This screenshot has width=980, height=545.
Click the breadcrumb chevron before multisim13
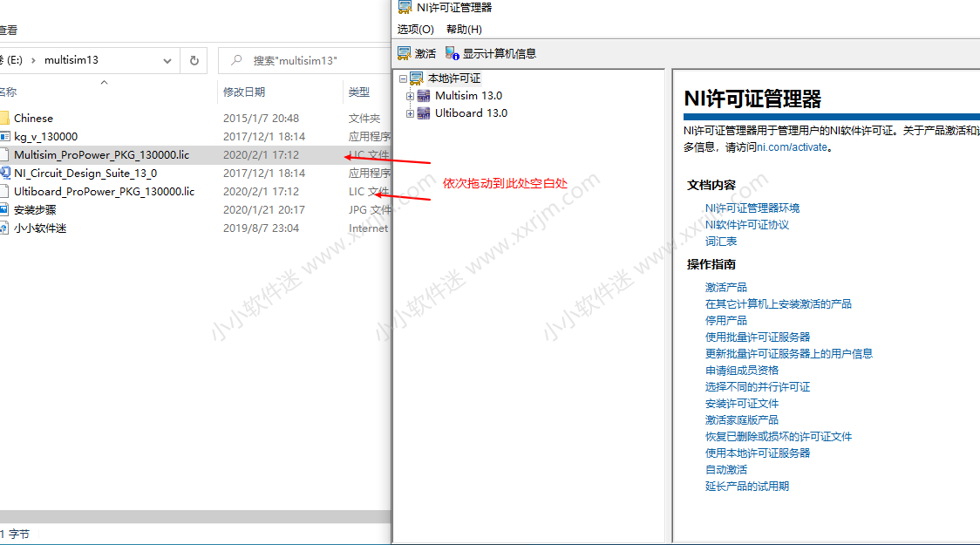[33, 60]
